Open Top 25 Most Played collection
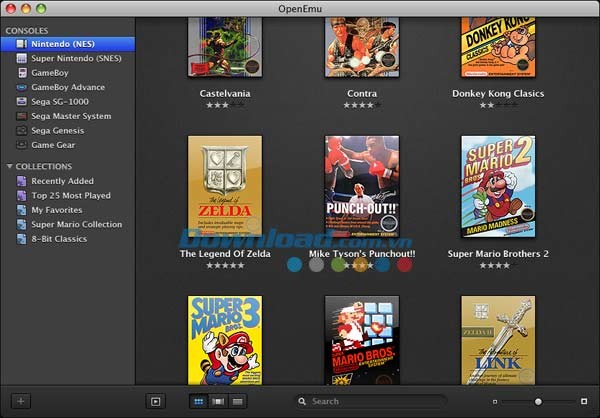The height and width of the screenshot is (418, 600). point(68,196)
